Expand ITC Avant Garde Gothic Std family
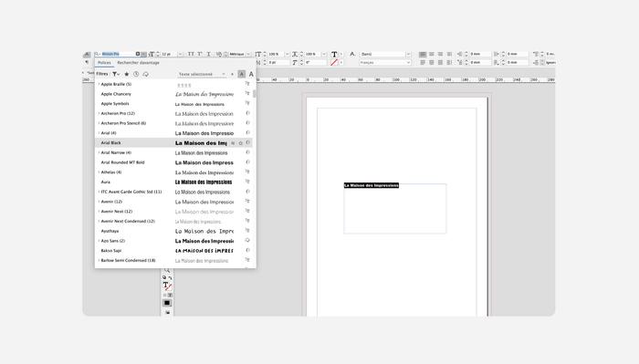The height and width of the screenshot is (364, 639). [99, 192]
